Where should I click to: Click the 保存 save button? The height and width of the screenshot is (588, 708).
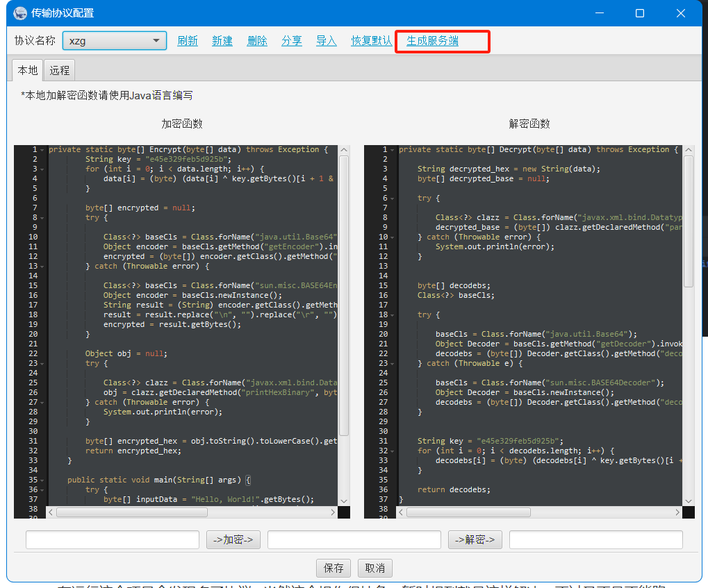334,568
